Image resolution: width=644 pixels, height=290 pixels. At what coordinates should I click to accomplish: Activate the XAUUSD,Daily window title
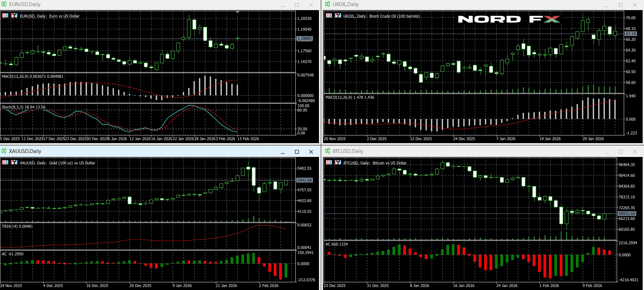25,151
